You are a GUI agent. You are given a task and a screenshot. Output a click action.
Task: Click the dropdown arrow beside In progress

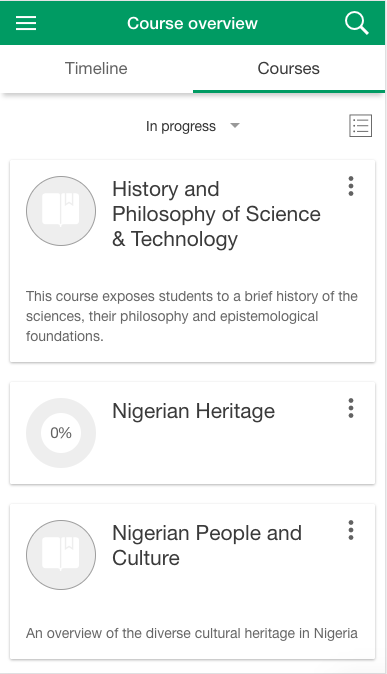tap(235, 126)
